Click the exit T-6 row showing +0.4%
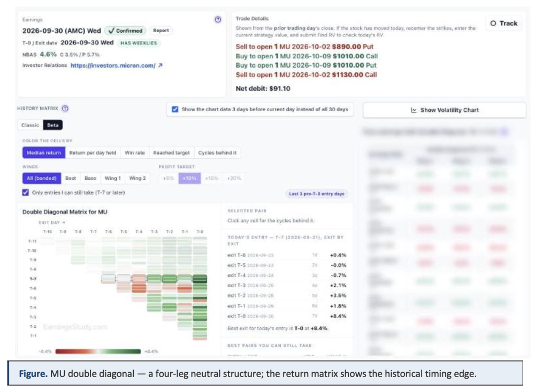The width and height of the screenshot is (535, 392). click(287, 255)
